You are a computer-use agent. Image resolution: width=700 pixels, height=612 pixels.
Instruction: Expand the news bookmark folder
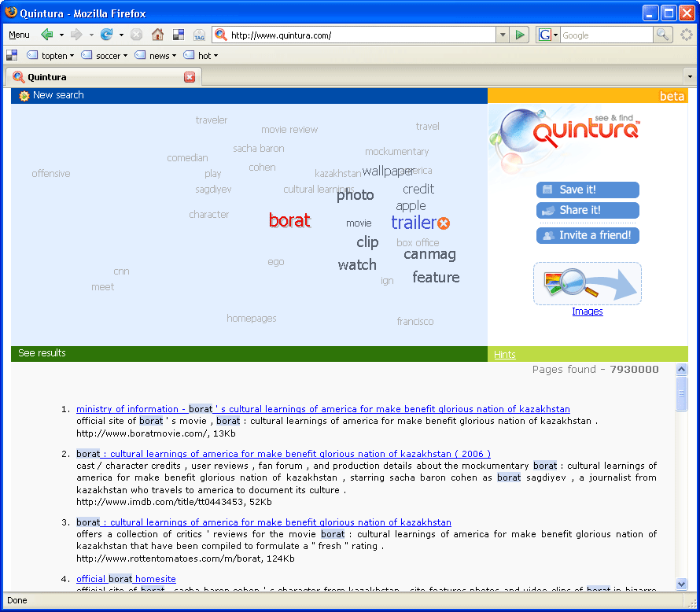click(x=156, y=55)
